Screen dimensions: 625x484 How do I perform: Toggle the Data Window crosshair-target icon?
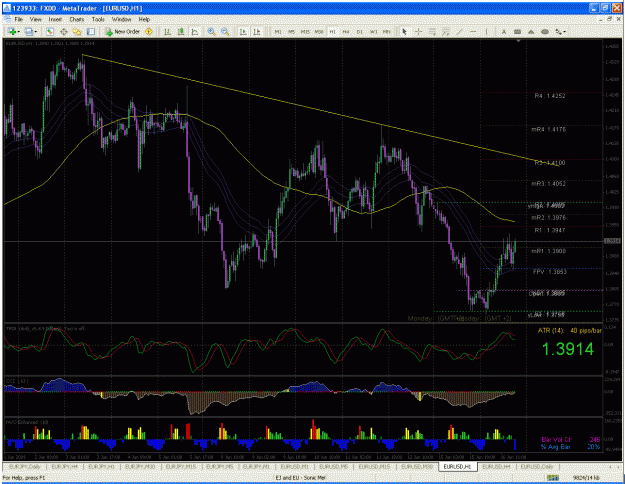pyautogui.click(x=63, y=31)
